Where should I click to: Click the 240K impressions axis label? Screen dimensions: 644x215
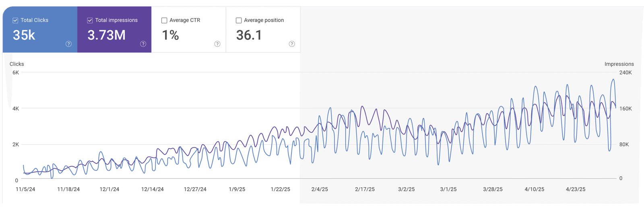[625, 73]
